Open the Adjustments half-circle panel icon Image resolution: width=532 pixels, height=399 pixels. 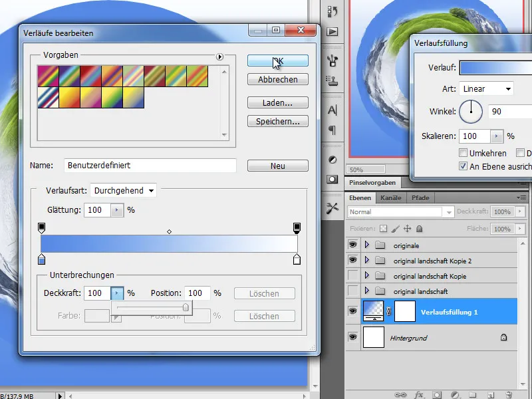[332, 160]
